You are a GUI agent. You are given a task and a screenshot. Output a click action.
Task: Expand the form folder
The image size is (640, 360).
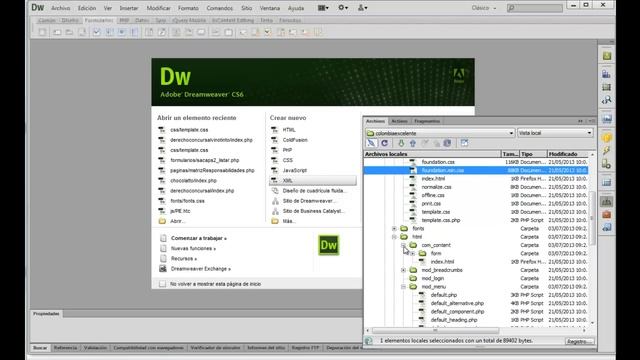coord(412,253)
